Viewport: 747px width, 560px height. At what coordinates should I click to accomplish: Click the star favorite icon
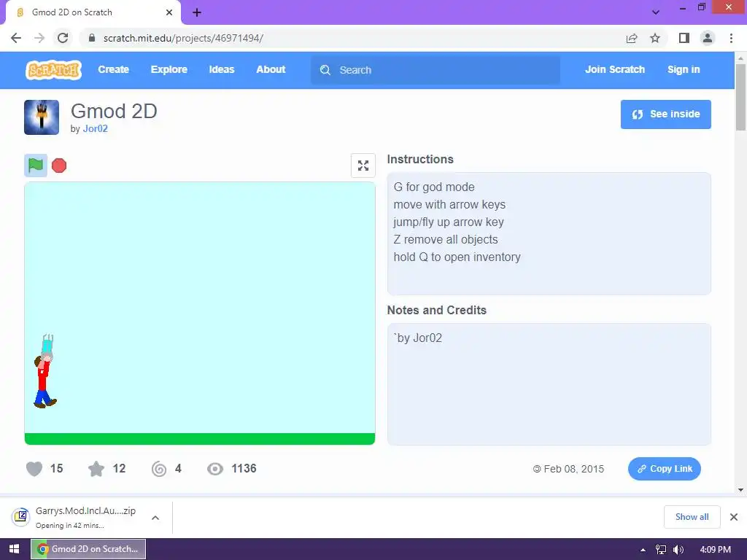tap(96, 469)
